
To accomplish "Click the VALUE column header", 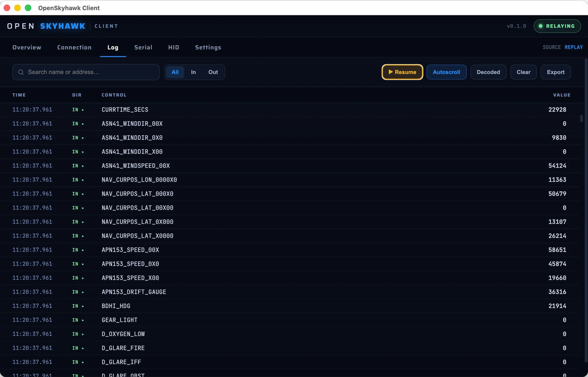I will tap(562, 95).
